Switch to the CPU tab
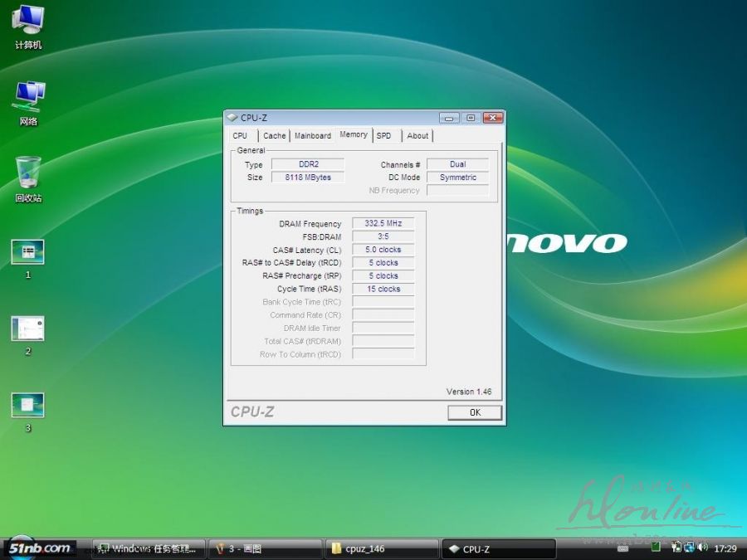The image size is (747, 560). click(x=240, y=136)
